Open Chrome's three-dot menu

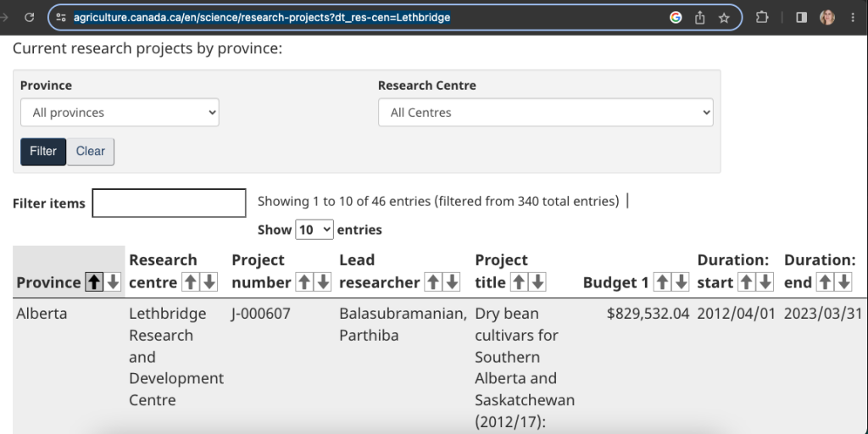coord(853,17)
